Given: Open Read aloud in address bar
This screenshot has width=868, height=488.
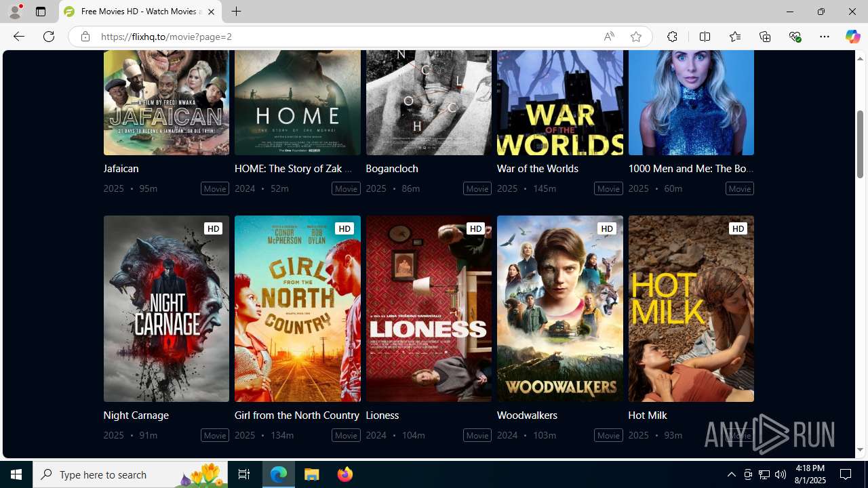Looking at the screenshot, I should pyautogui.click(x=609, y=37).
